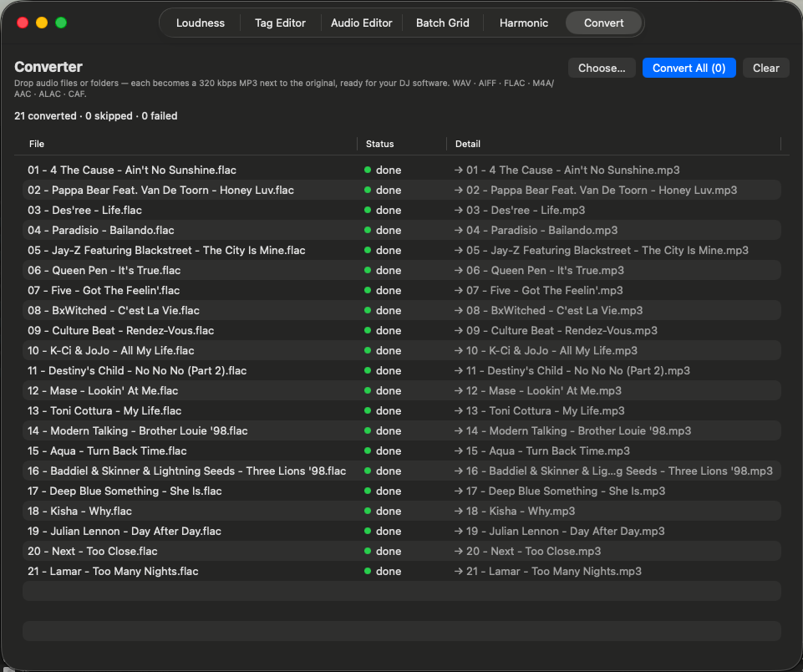The image size is (803, 672).
Task: Select the Batch Grid tab
Action: click(443, 23)
